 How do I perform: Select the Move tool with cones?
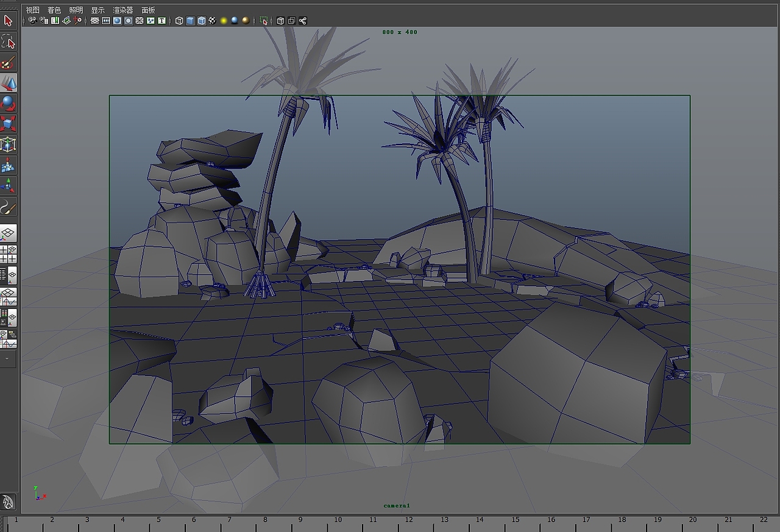click(8, 83)
